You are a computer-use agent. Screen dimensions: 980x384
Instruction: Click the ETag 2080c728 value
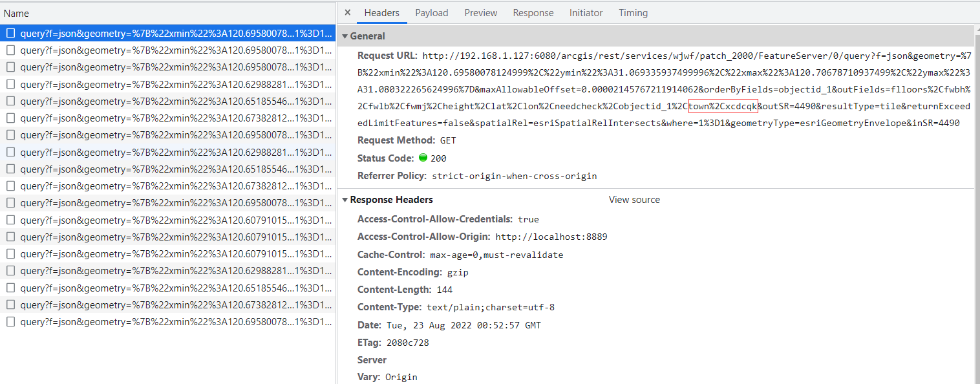[408, 343]
